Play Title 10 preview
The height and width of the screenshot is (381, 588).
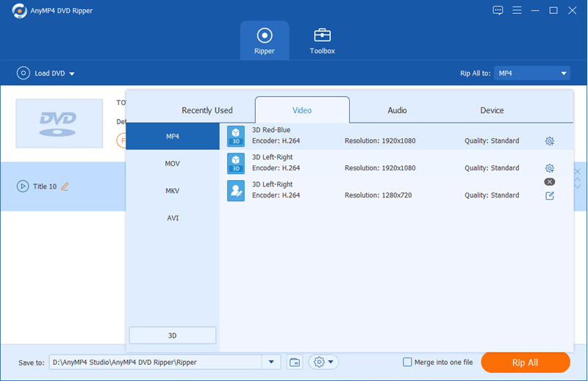tap(23, 186)
